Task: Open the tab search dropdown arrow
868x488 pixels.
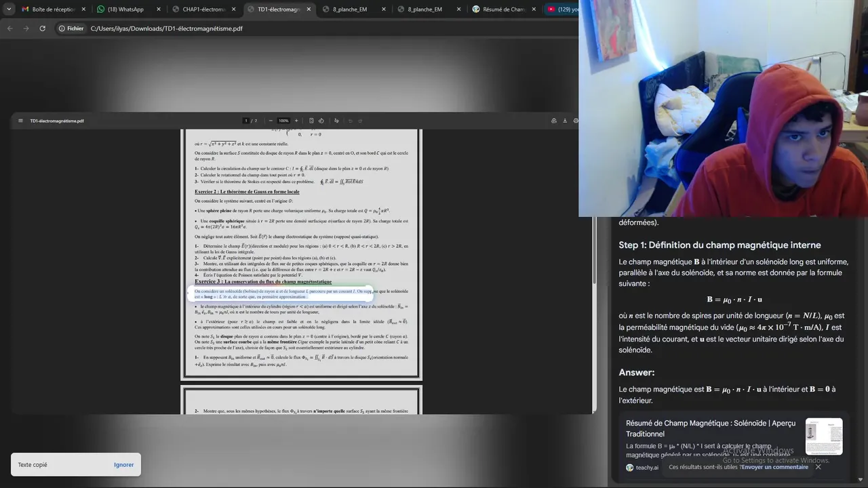Action: [9, 9]
